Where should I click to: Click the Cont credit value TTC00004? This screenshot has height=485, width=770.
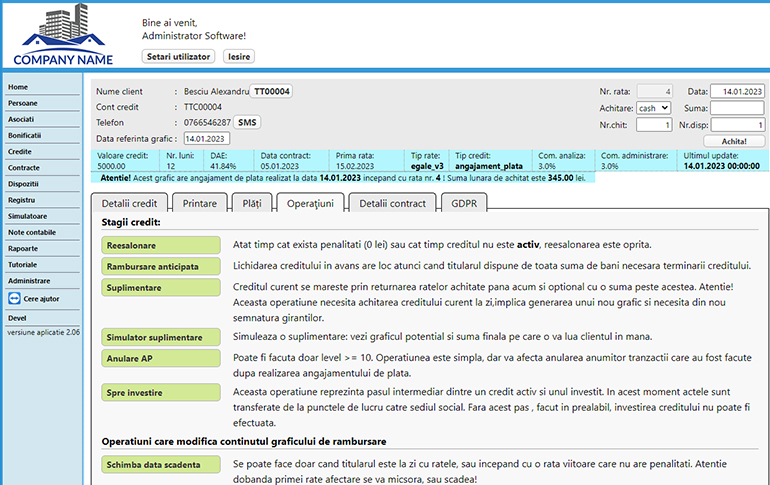pyautogui.click(x=203, y=107)
